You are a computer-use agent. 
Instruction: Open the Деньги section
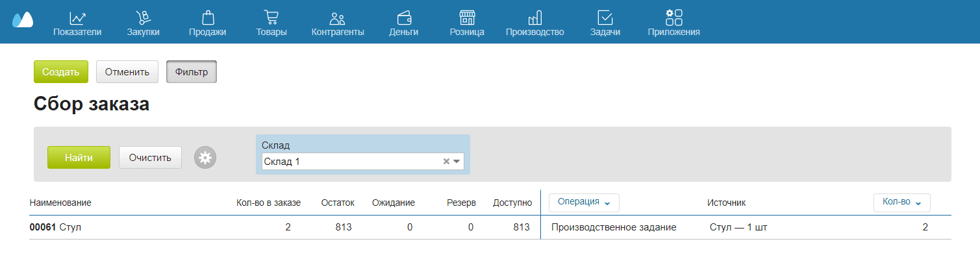coord(403,23)
